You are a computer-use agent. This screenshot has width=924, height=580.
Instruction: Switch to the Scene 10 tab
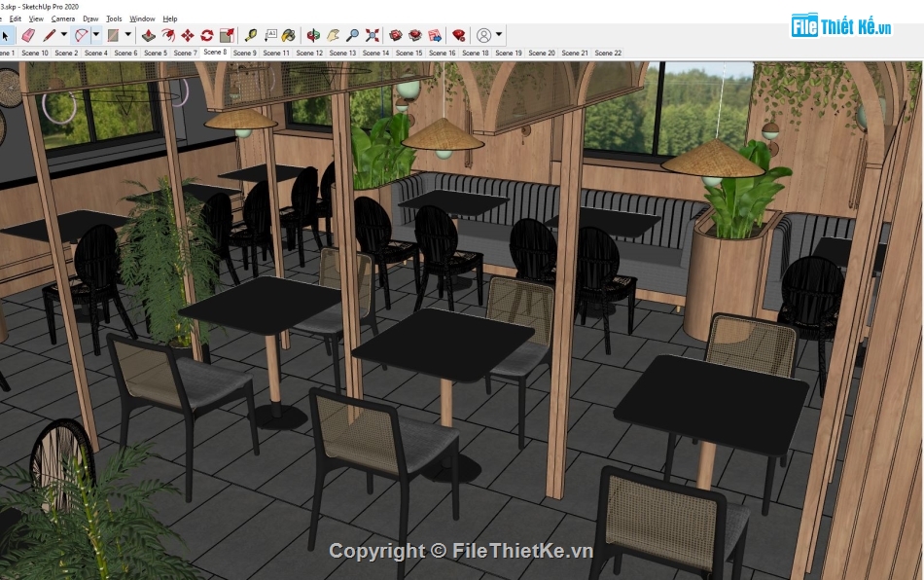35,54
